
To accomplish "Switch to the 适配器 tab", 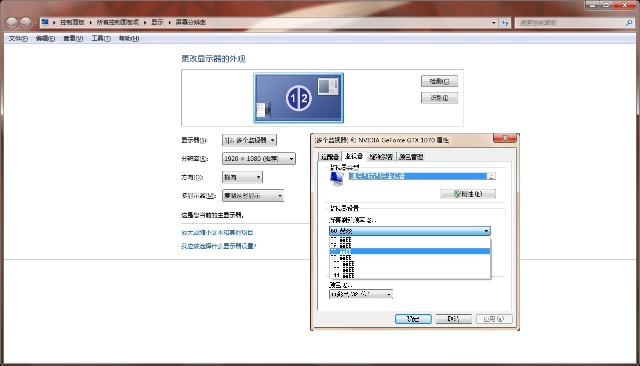I will pos(329,157).
